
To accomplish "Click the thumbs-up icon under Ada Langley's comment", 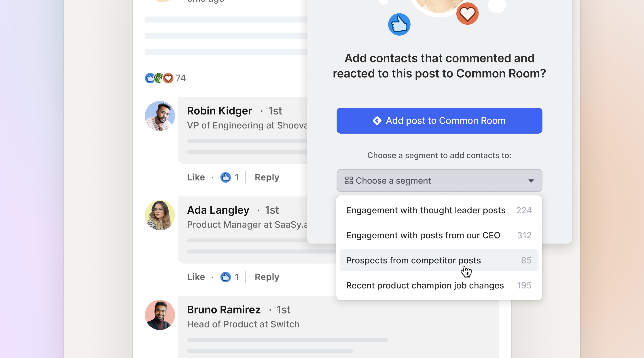I will tap(226, 277).
